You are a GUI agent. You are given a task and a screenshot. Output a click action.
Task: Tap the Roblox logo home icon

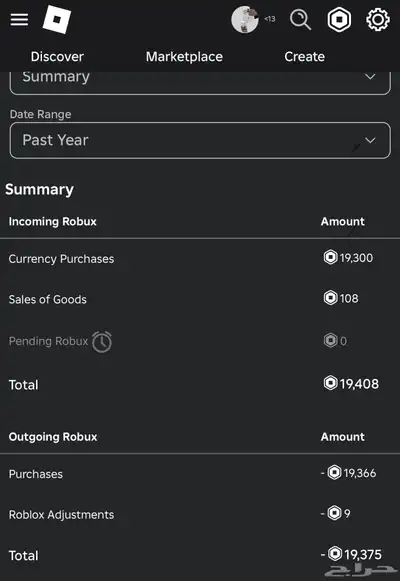tap(57, 19)
